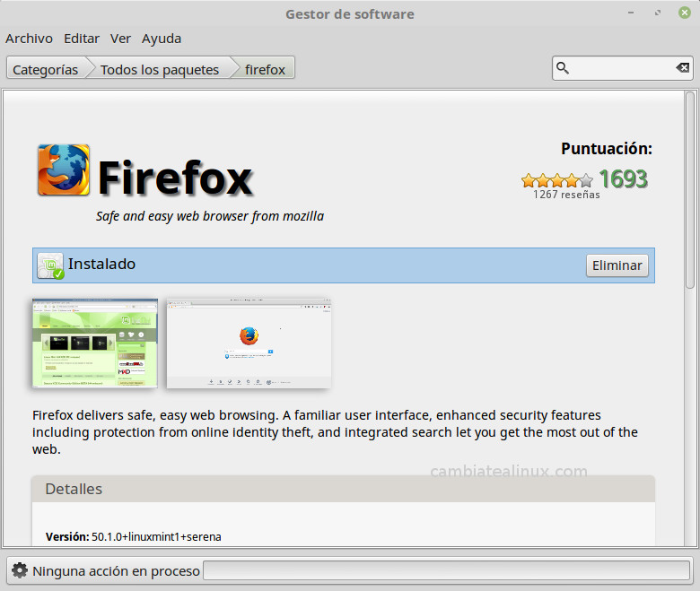The height and width of the screenshot is (591, 700).
Task: Minimize the Gestor de software window
Action: point(631,13)
